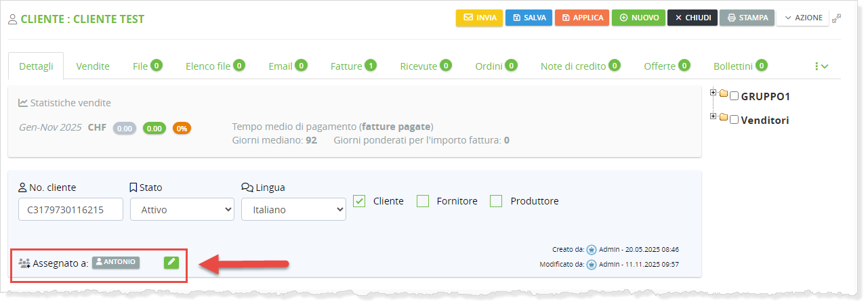Screen dimensions: 868x306
Task: Click the Statistiche vendite chart icon
Action: pos(23,103)
